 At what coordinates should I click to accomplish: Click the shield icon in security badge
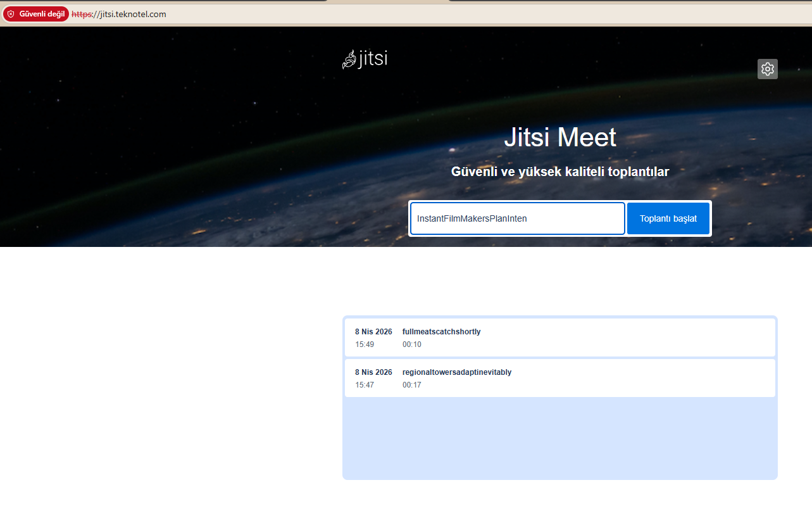(11, 14)
